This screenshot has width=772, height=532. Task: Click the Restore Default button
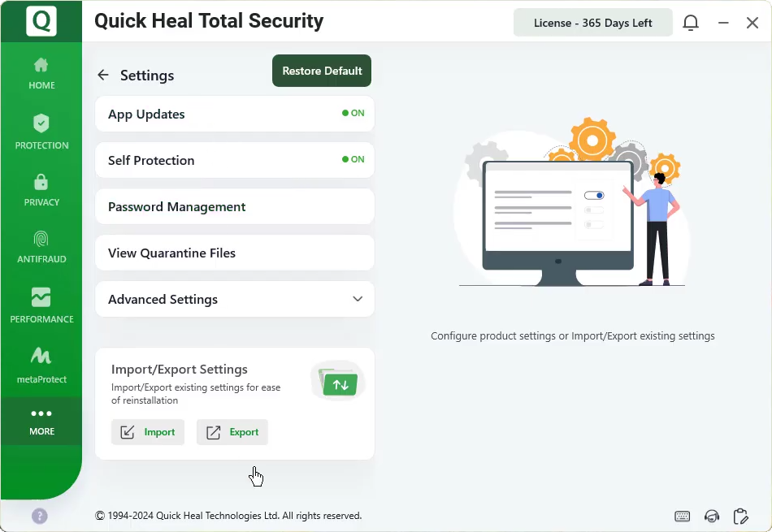(x=321, y=71)
